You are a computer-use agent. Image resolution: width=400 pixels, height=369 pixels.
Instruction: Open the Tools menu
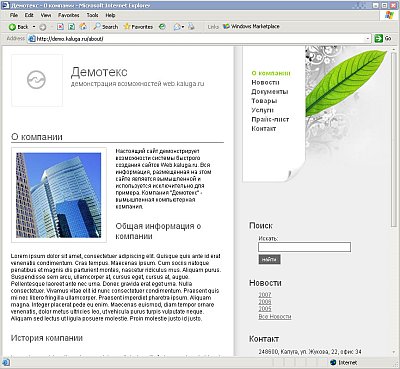[92, 15]
